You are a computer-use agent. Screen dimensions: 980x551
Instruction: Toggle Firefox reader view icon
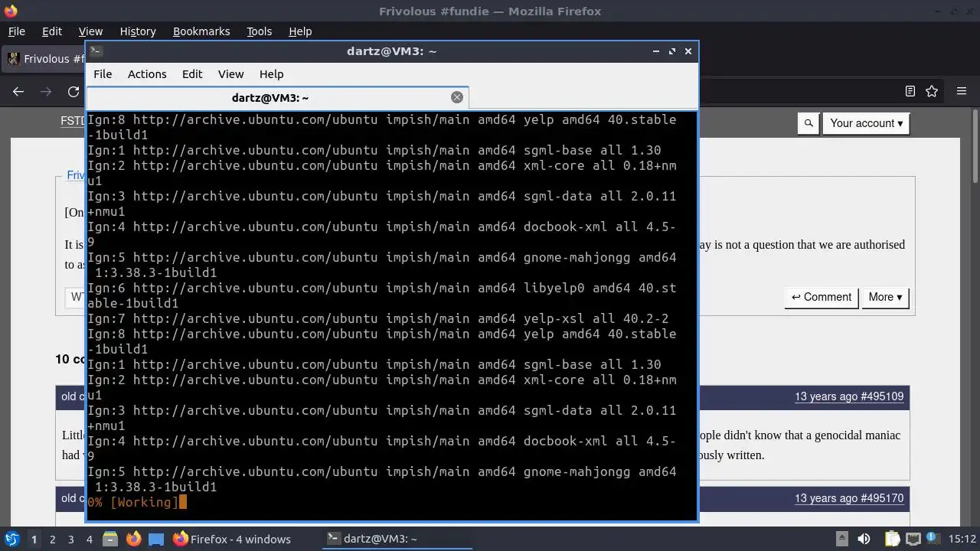[910, 91]
